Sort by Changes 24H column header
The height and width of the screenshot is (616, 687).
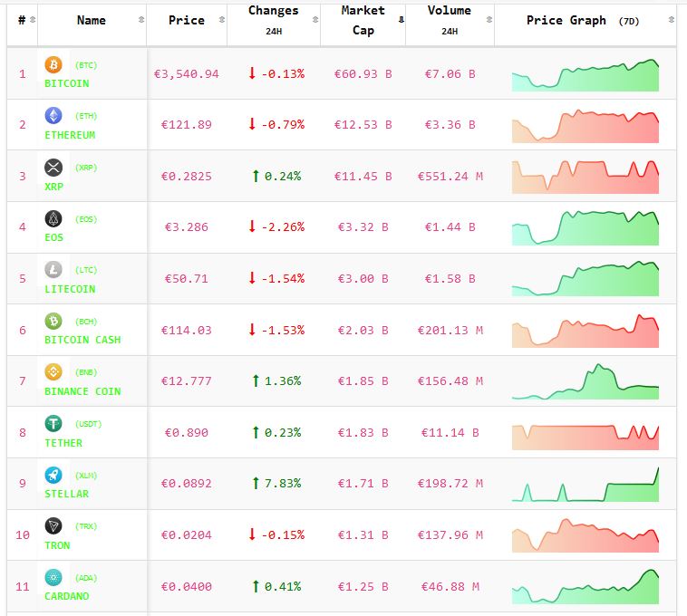tap(273, 20)
